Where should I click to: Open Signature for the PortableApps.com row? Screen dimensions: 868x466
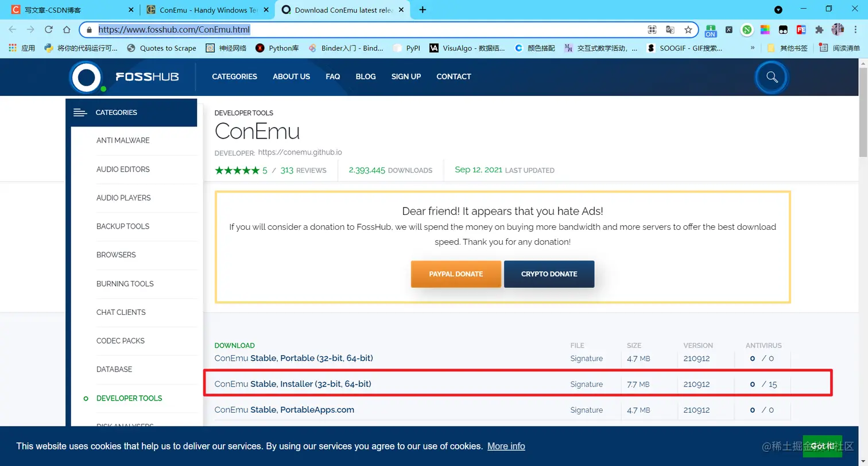pos(587,410)
